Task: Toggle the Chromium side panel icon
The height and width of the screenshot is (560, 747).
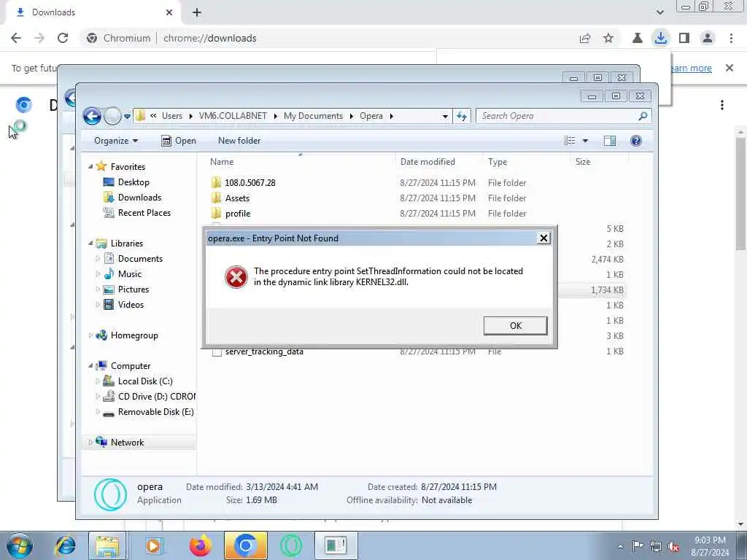Action: [684, 38]
